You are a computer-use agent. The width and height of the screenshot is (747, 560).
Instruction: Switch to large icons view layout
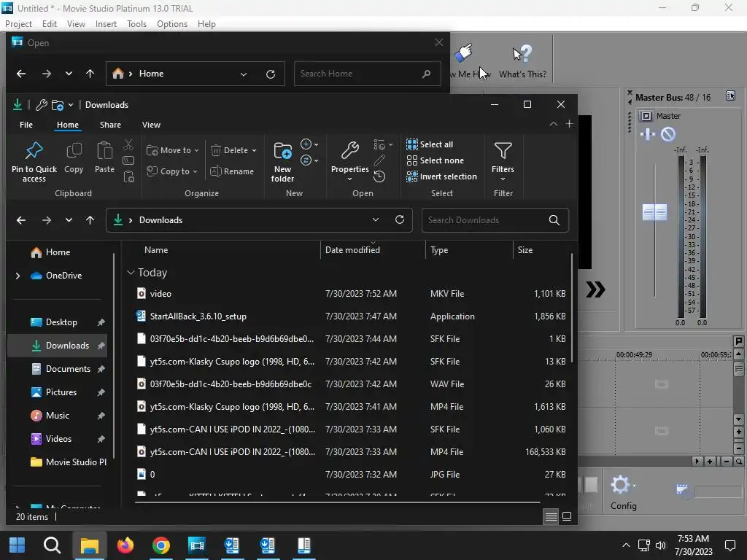point(566,517)
